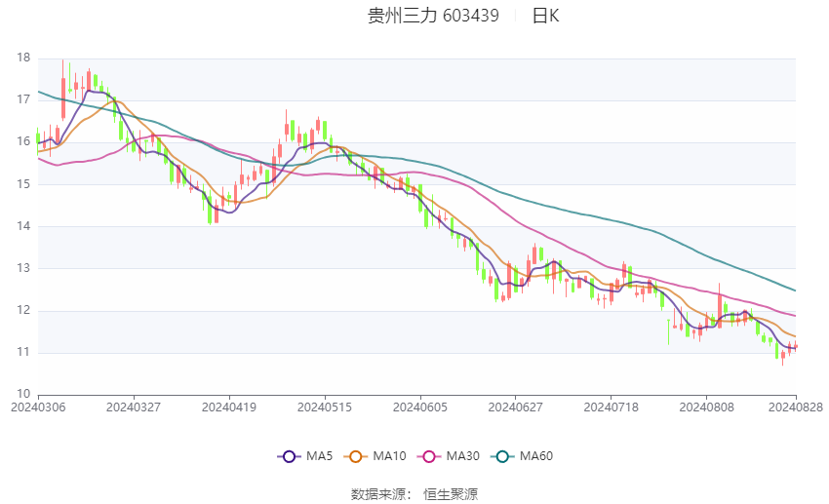This screenshot has height=504, width=829.
Task: Toggle the MA60 legend marker
Action: coord(502,456)
